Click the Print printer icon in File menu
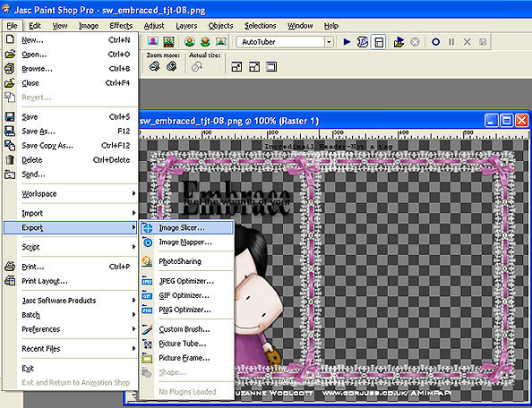This screenshot has width=532, height=408. click(x=10, y=267)
